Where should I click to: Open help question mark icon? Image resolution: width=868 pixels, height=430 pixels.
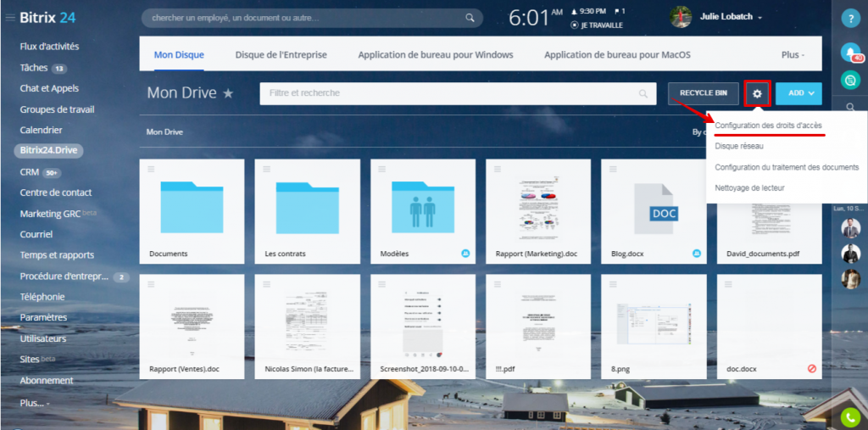click(x=850, y=19)
